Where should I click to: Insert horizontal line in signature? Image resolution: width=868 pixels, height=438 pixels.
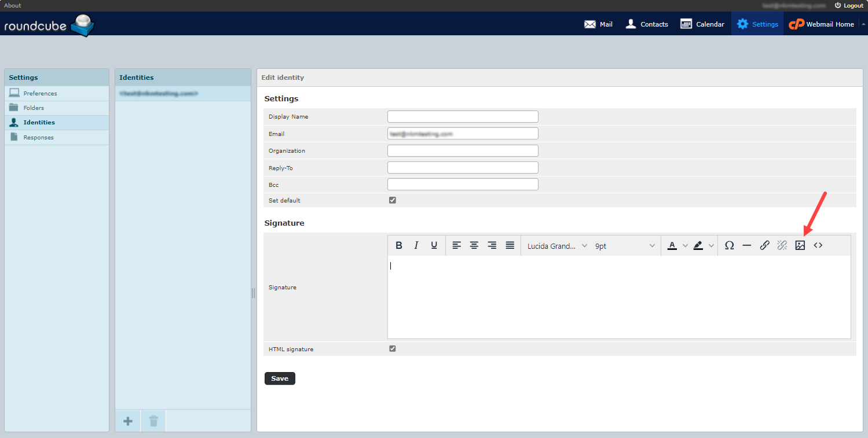[747, 245]
